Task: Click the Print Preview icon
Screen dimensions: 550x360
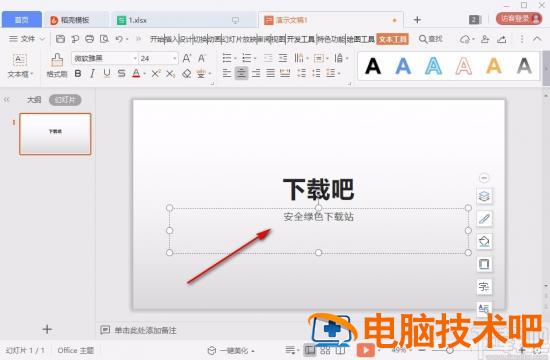Action: tap(104, 39)
